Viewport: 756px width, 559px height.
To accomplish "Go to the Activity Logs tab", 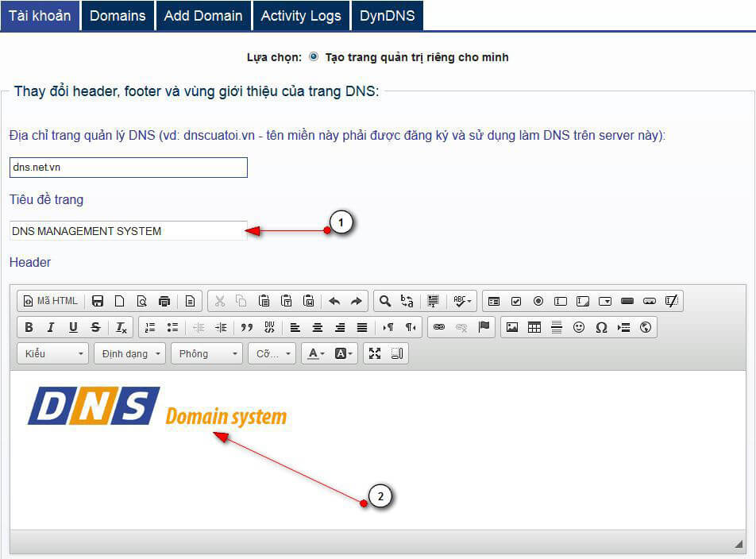I will coord(301,15).
